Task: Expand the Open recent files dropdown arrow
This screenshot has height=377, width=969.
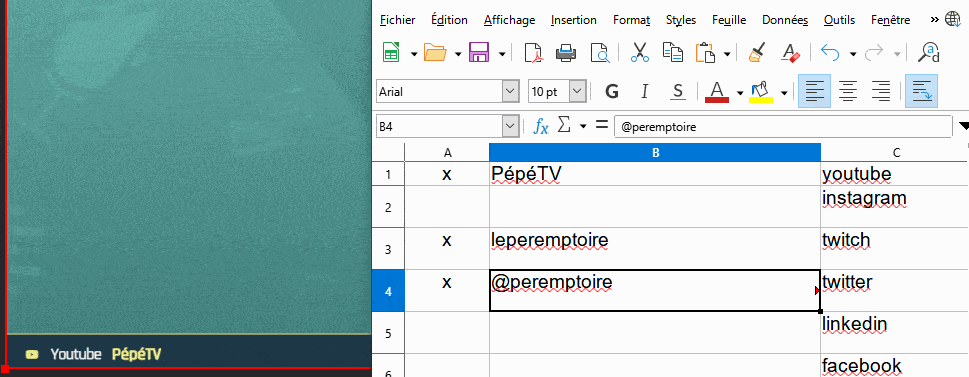Action: click(458, 54)
